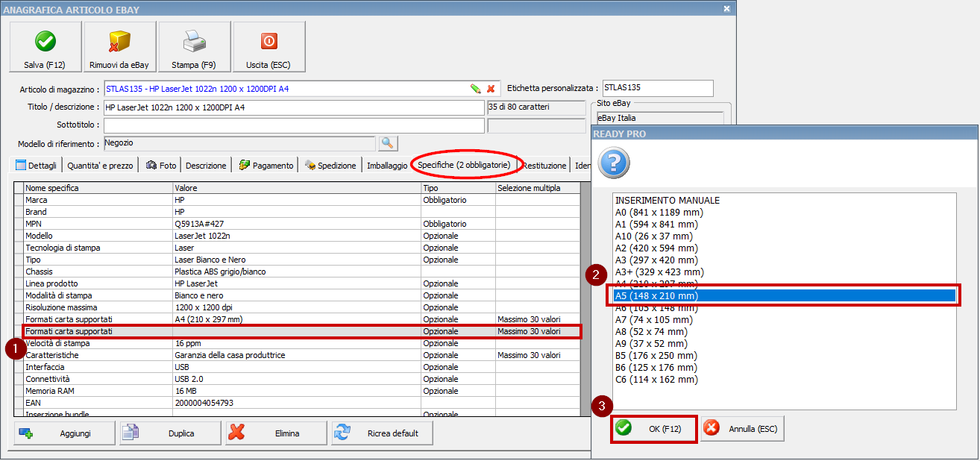Select A5 (148 x 210 mm) list item
The image size is (980, 461).
(783, 296)
